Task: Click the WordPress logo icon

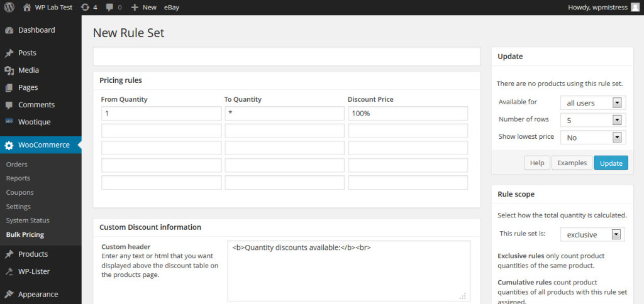Action: 9,7
